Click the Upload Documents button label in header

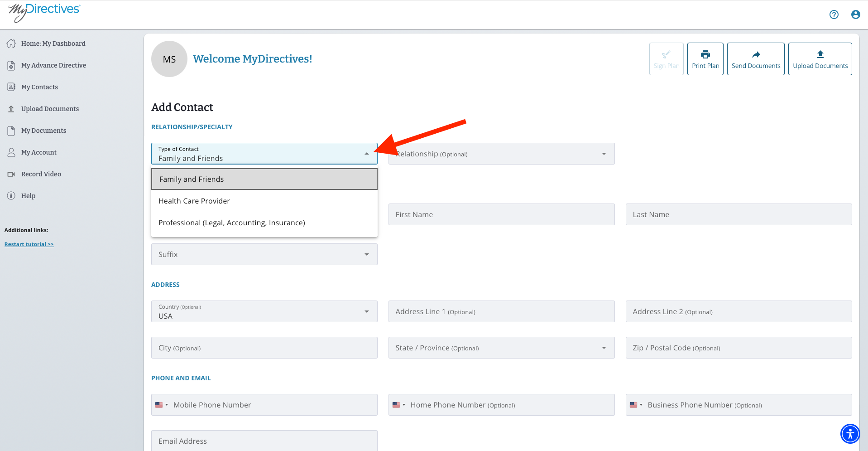[x=820, y=66]
